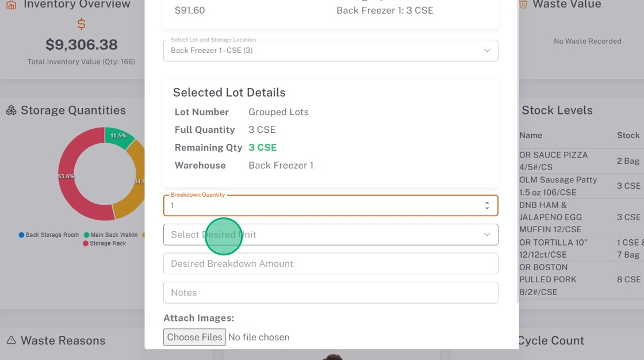The image size is (644, 360).
Task: Click the Waste Value trash bin icon
Action: tap(523, 5)
